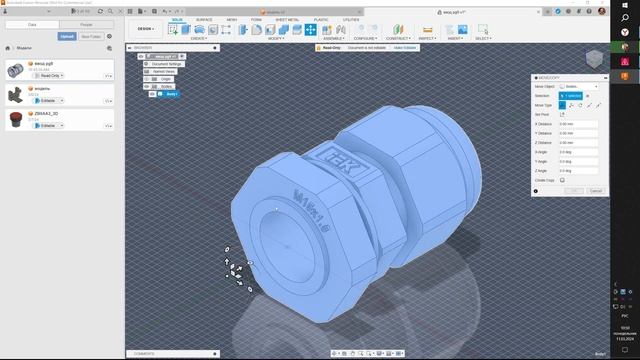
Task: Switch to the Sheet Metal tab
Action: click(x=287, y=20)
